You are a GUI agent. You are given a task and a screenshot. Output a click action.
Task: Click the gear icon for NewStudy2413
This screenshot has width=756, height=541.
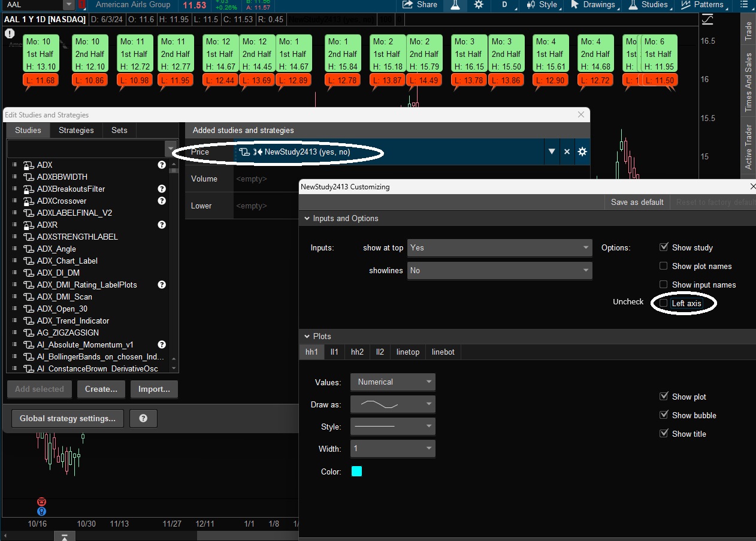(582, 152)
